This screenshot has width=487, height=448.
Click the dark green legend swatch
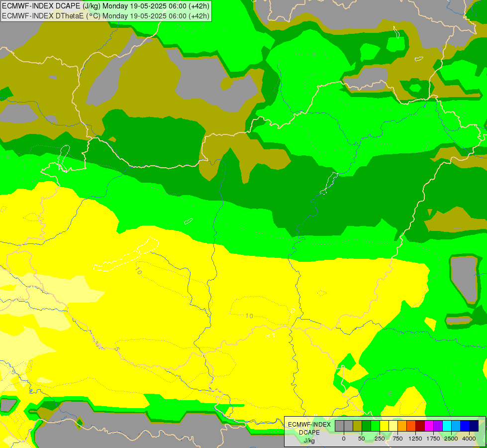pos(367,426)
